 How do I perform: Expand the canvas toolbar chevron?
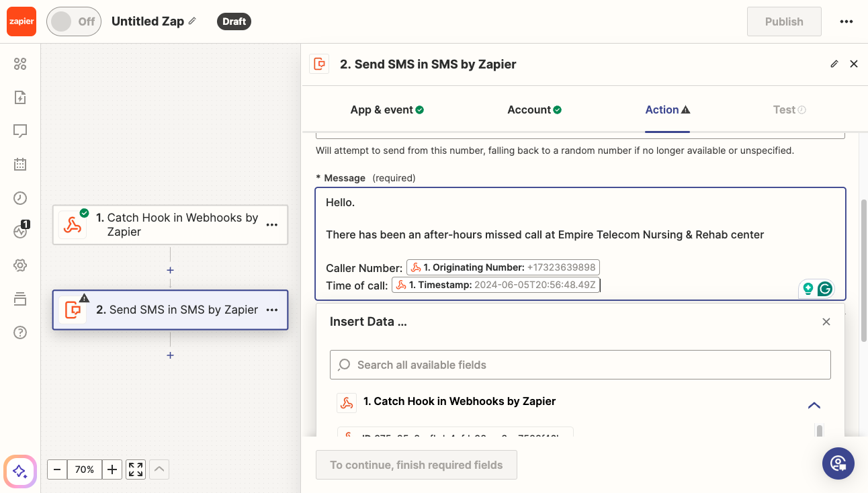pos(159,469)
